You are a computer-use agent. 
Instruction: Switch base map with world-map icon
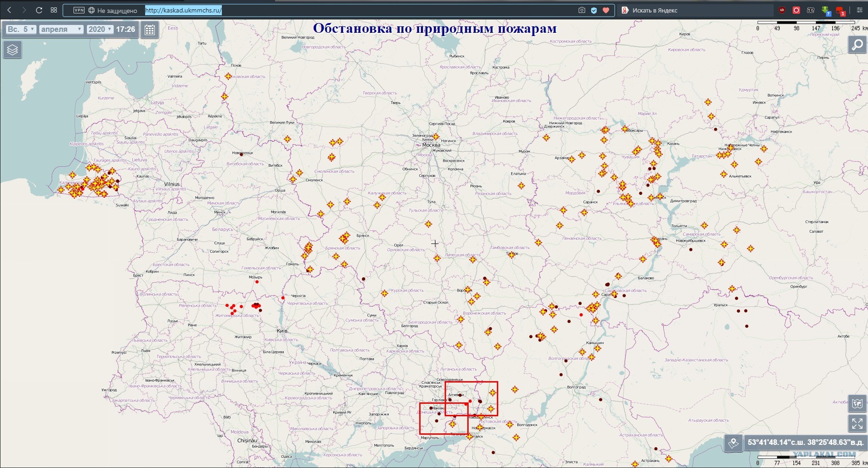coord(857,403)
